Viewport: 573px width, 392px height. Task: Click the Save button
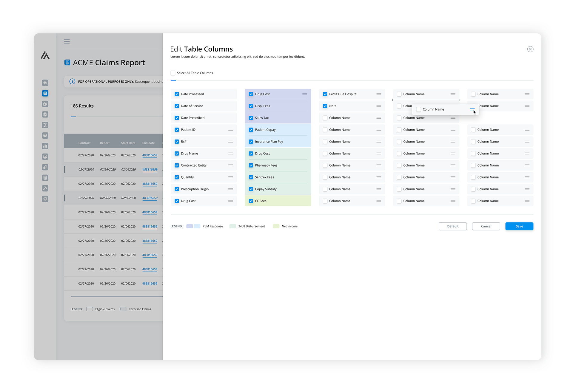519,226
